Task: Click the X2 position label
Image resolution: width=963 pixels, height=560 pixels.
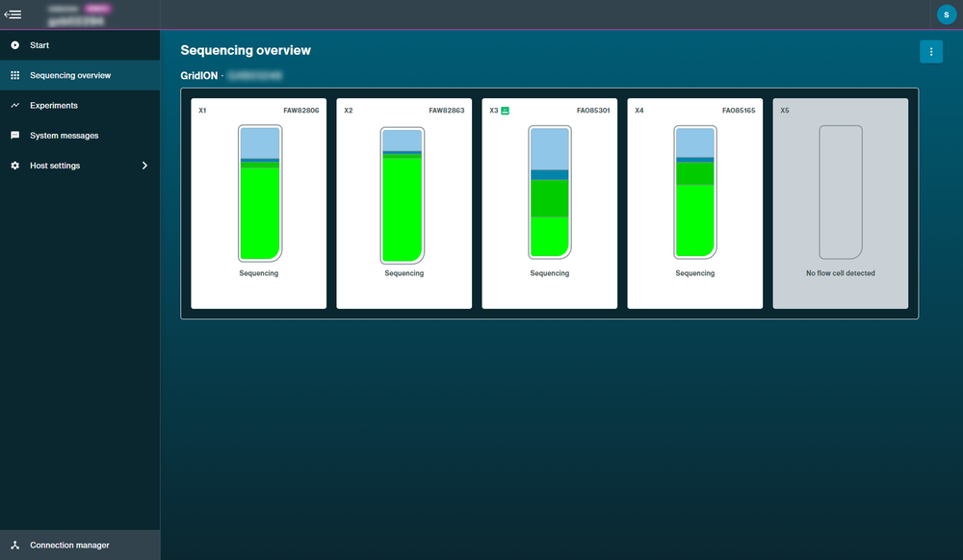Action: [349, 111]
